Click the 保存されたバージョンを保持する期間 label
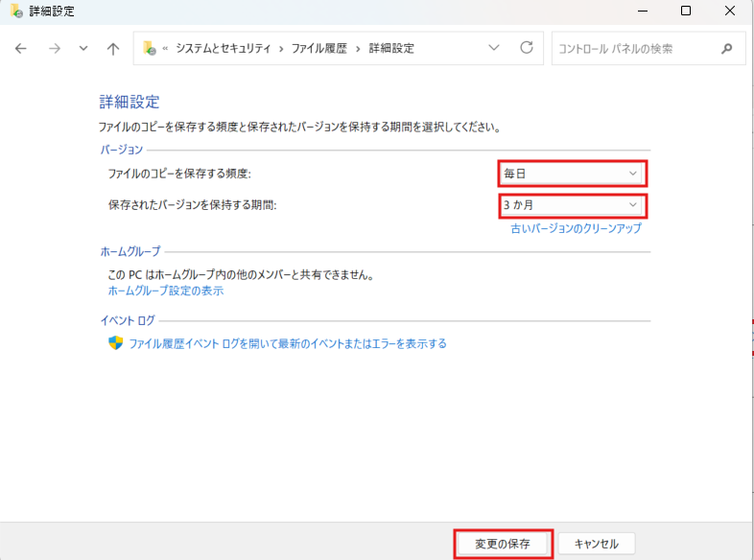The height and width of the screenshot is (560, 754). coord(193,205)
